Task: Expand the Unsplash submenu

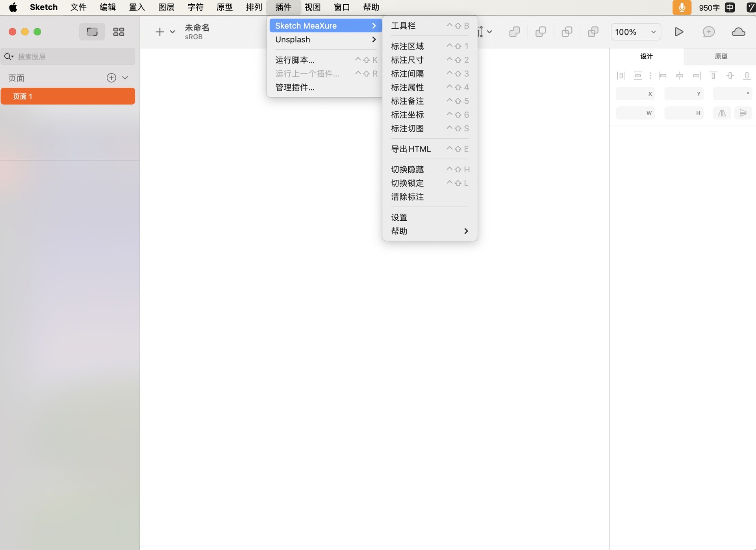Action: [x=325, y=39]
